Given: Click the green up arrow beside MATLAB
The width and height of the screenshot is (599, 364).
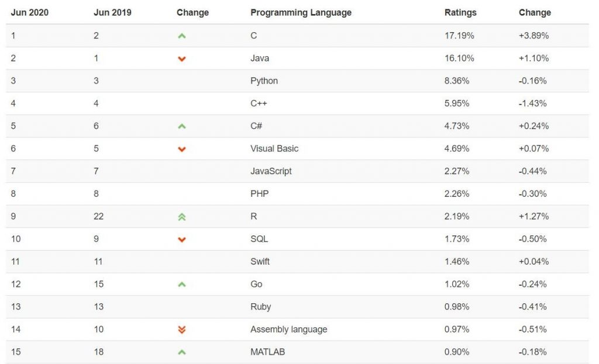Looking at the screenshot, I should pyautogui.click(x=182, y=352).
